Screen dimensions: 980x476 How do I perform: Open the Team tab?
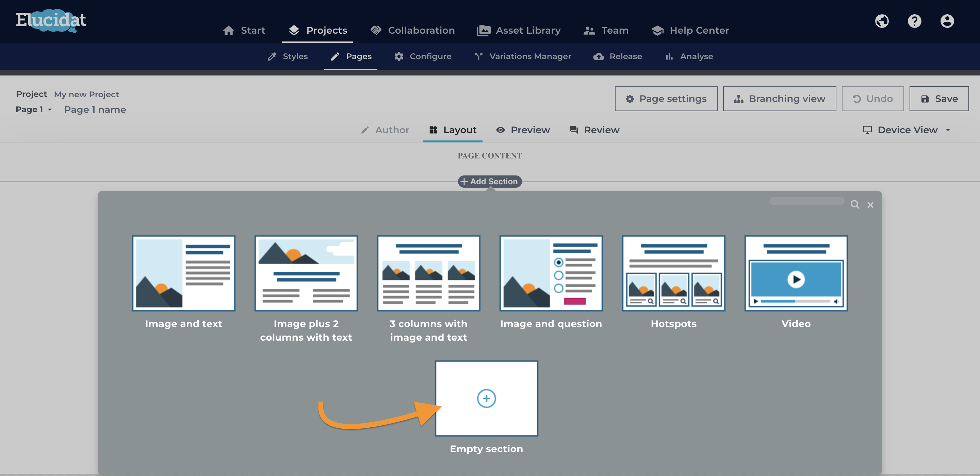pyautogui.click(x=606, y=30)
